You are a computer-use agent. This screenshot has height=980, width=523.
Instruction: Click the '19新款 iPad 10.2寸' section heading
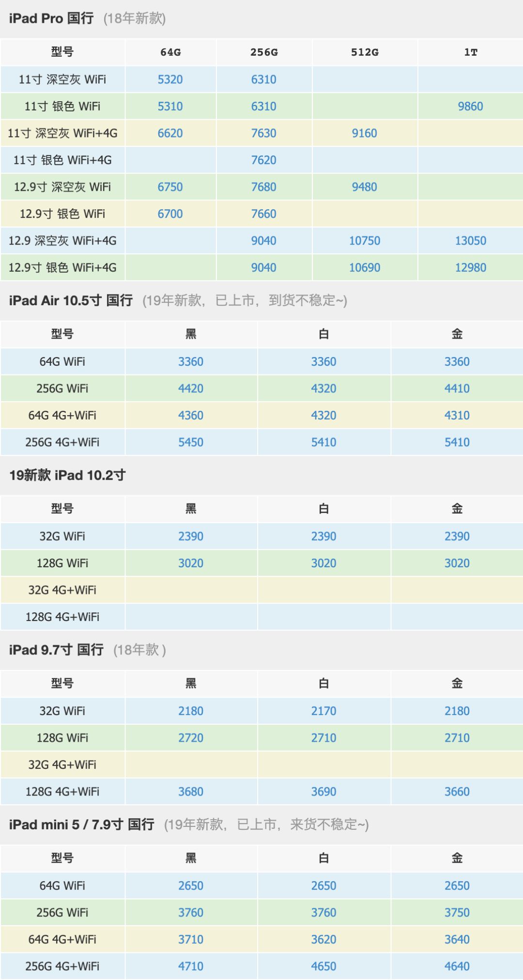click(67, 475)
